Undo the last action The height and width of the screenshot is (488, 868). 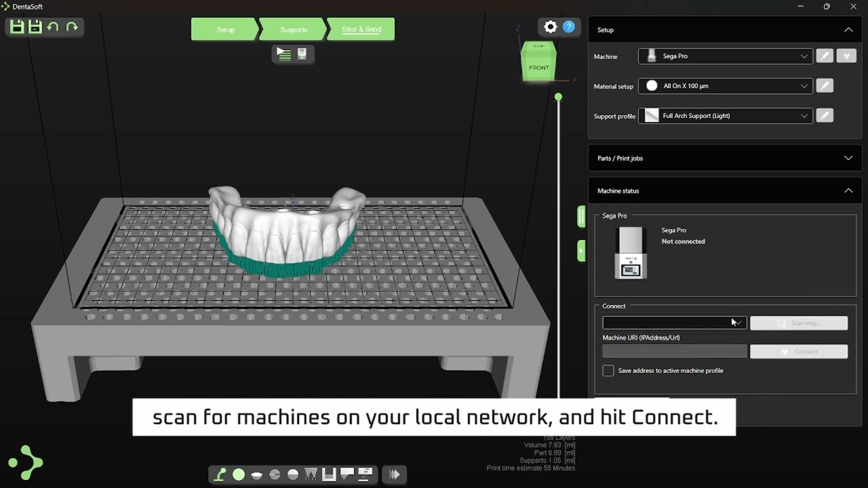[53, 26]
